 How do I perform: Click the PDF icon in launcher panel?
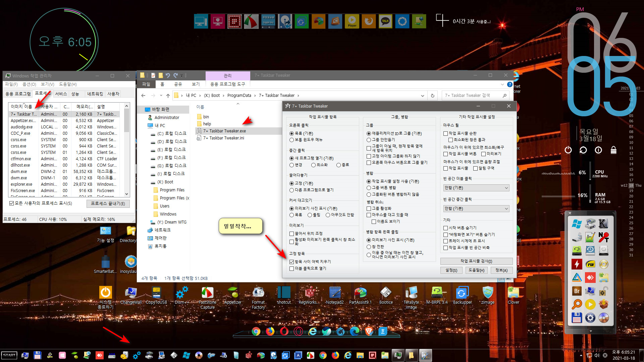click(590, 264)
